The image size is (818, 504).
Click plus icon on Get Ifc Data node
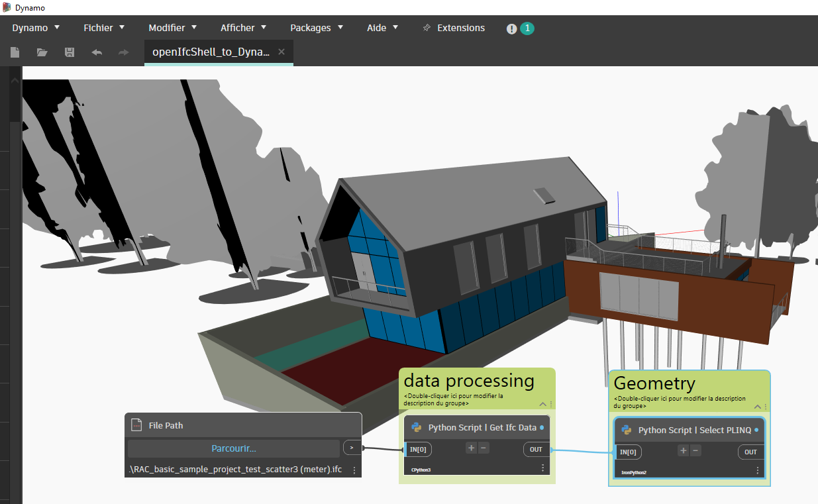click(x=471, y=448)
